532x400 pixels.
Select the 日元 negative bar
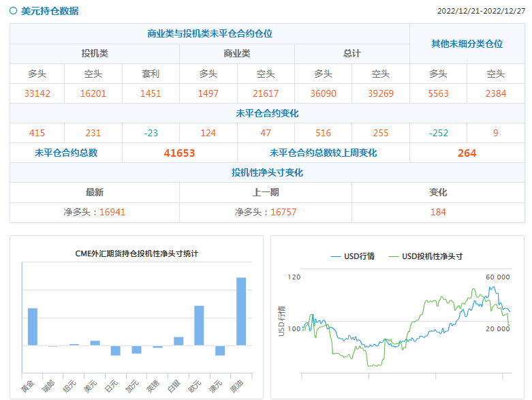[116, 350]
